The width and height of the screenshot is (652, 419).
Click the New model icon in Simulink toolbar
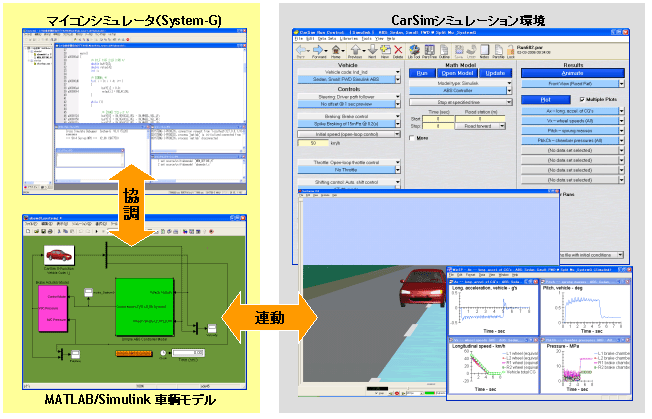coord(28,232)
